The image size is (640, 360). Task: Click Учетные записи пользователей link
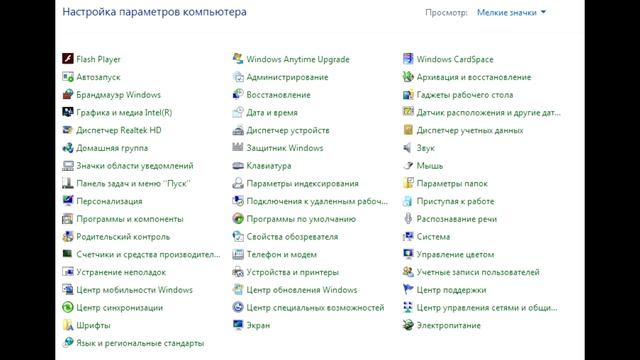tap(478, 272)
